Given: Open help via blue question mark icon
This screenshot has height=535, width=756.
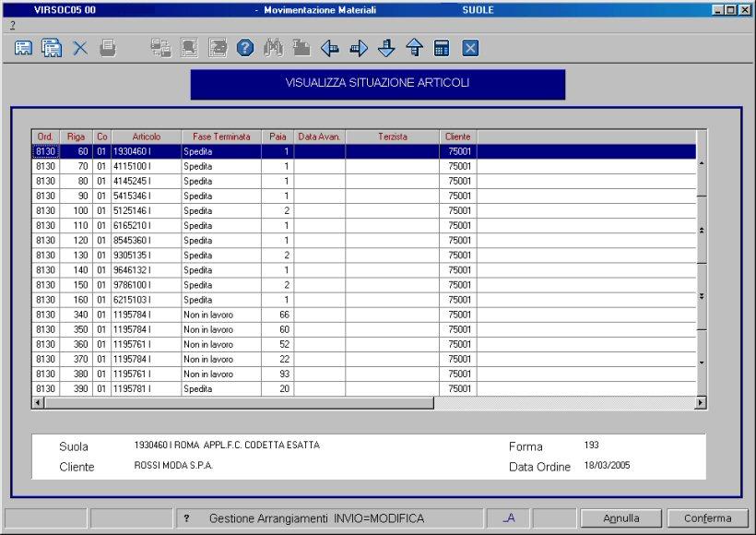Looking at the screenshot, I should pos(245,48).
